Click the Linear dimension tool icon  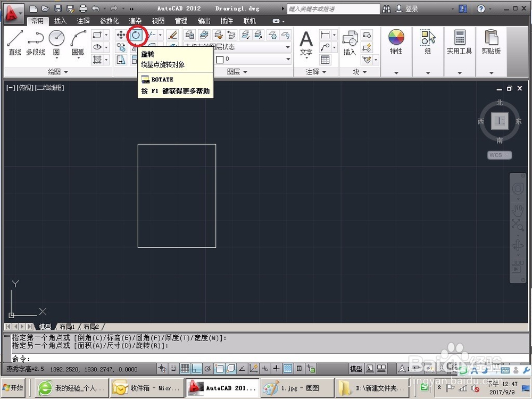325,35
